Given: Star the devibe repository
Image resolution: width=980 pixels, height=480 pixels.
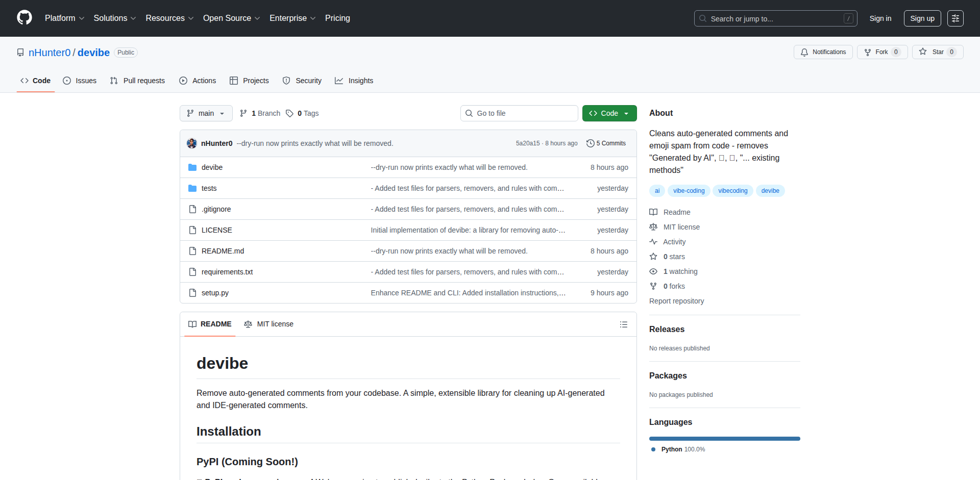Looking at the screenshot, I should pyautogui.click(x=938, y=52).
